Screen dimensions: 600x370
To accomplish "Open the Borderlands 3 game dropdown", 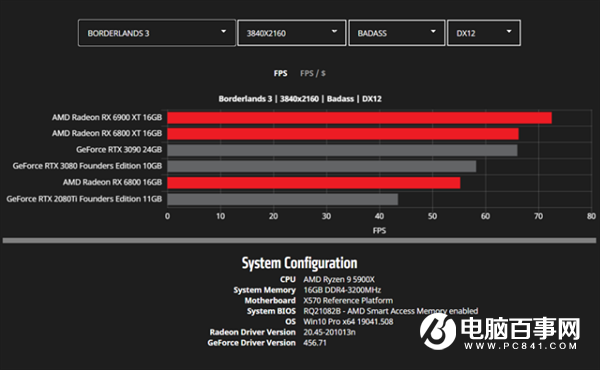I will click(157, 33).
